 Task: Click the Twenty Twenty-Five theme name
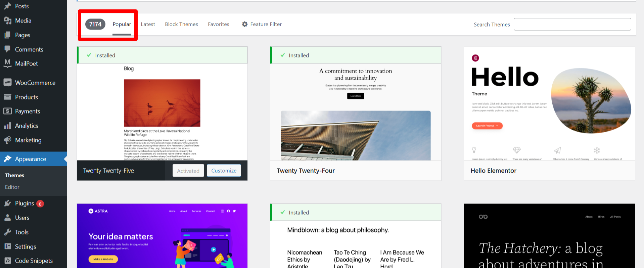coord(108,171)
